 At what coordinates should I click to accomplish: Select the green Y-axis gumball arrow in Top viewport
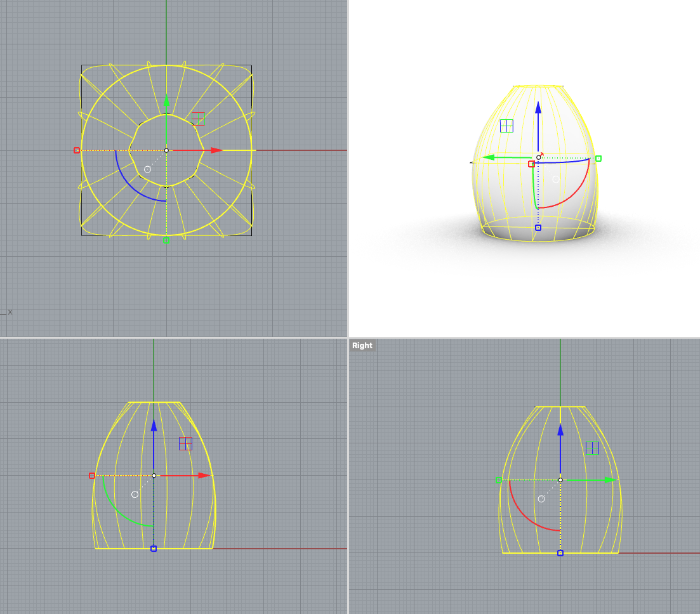[166, 103]
